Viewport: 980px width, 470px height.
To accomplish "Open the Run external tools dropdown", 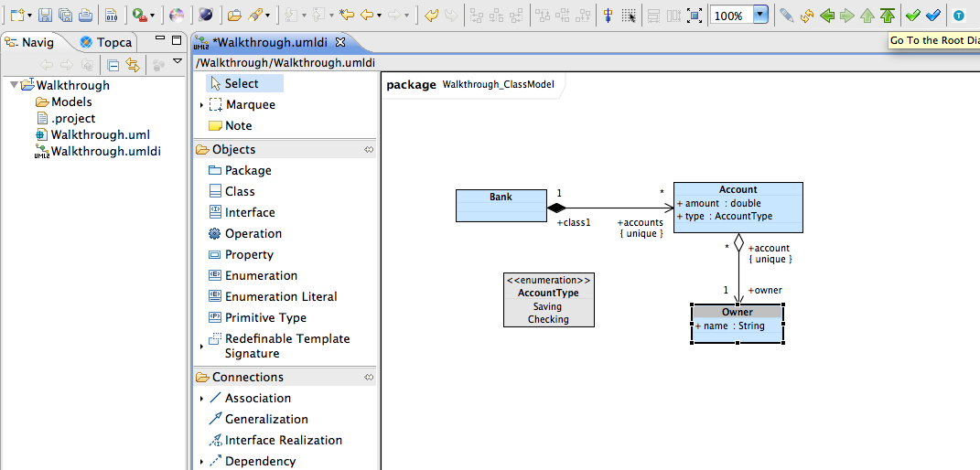I will pyautogui.click(x=152, y=16).
